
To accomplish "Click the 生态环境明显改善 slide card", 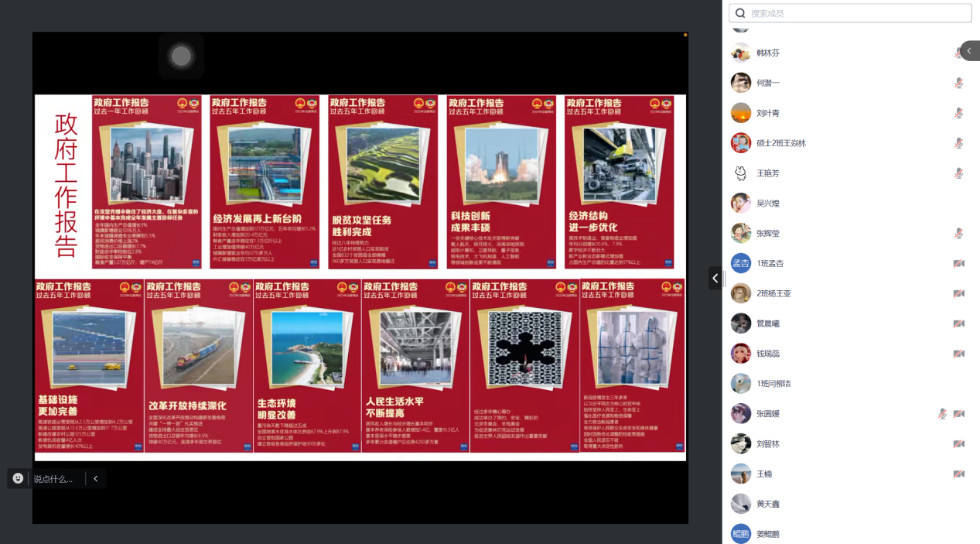I will (x=307, y=366).
